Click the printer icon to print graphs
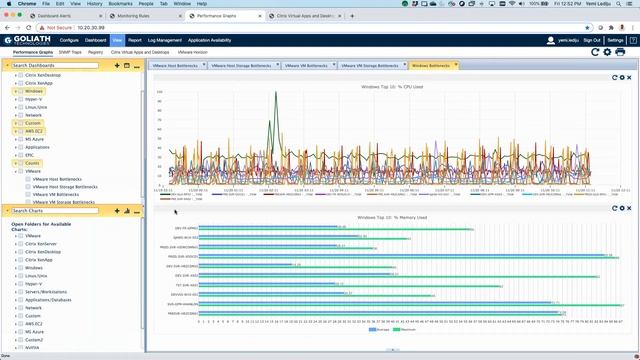 coord(620,52)
